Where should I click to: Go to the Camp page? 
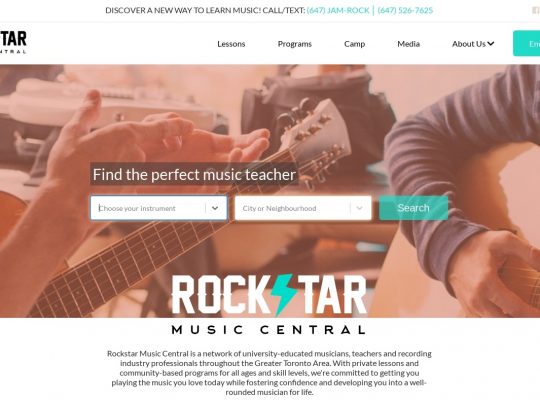tap(354, 44)
